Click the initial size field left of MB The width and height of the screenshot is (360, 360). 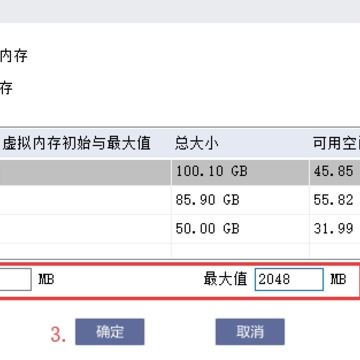pos(16,279)
